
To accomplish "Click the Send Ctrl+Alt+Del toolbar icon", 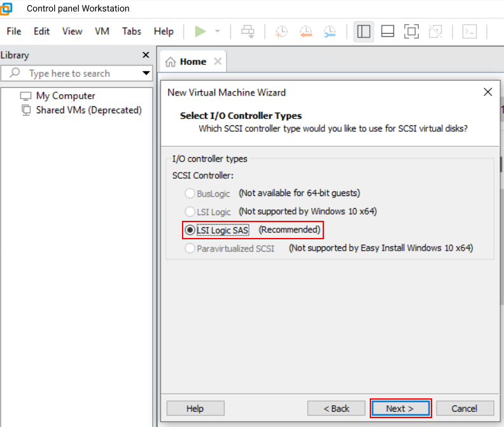I will click(x=248, y=31).
